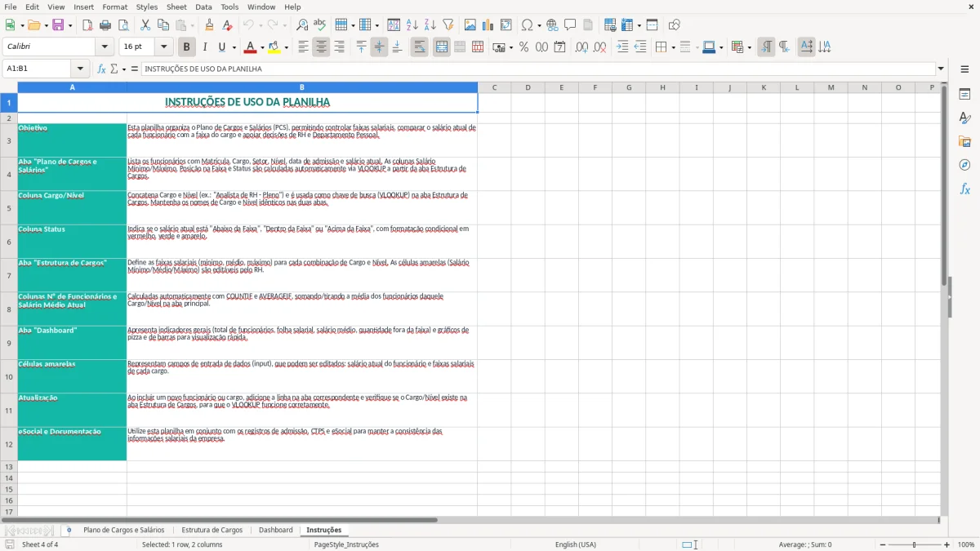Click the Cut scissors icon

tap(145, 25)
